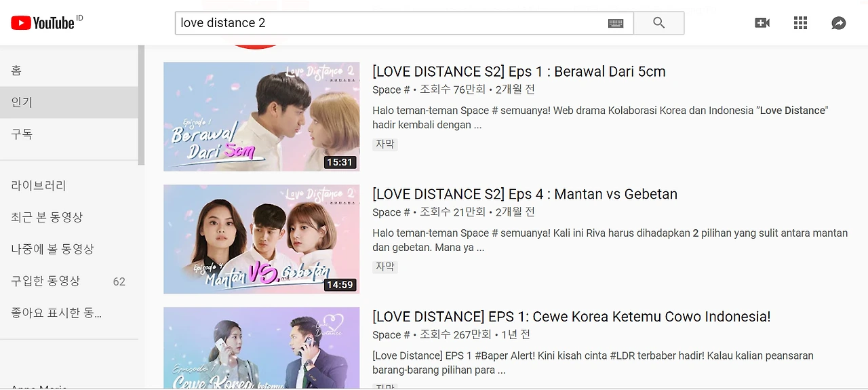868x390 pixels.
Task: Click the sidebar vertical scrollbar
Action: 141,105
